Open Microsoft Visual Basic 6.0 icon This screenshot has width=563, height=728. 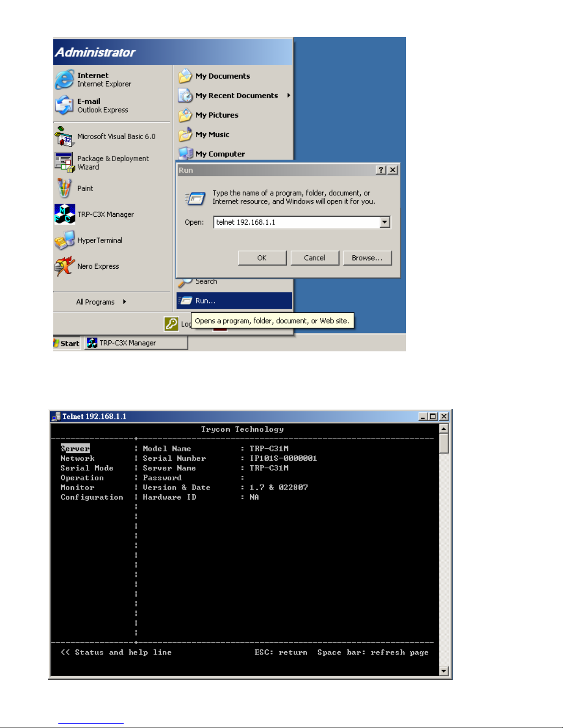[x=64, y=136]
